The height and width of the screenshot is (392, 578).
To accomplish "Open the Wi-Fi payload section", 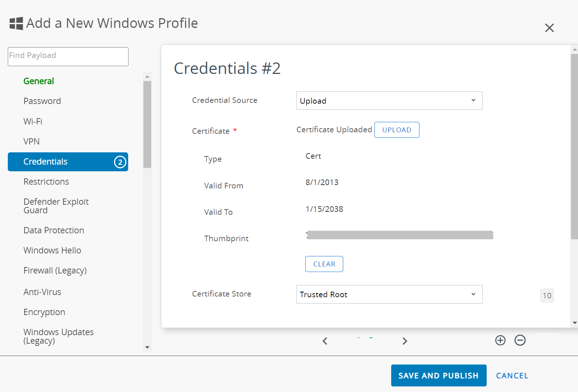I will click(33, 122).
